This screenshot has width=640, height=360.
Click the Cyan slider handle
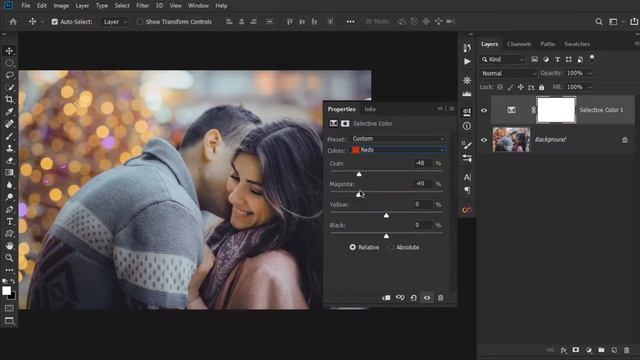[x=359, y=174]
